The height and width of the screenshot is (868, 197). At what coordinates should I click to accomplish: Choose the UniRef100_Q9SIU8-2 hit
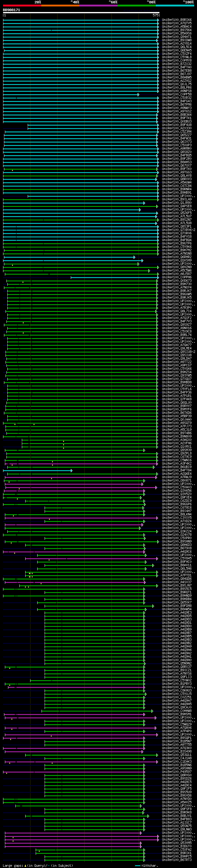[x=179, y=352]
